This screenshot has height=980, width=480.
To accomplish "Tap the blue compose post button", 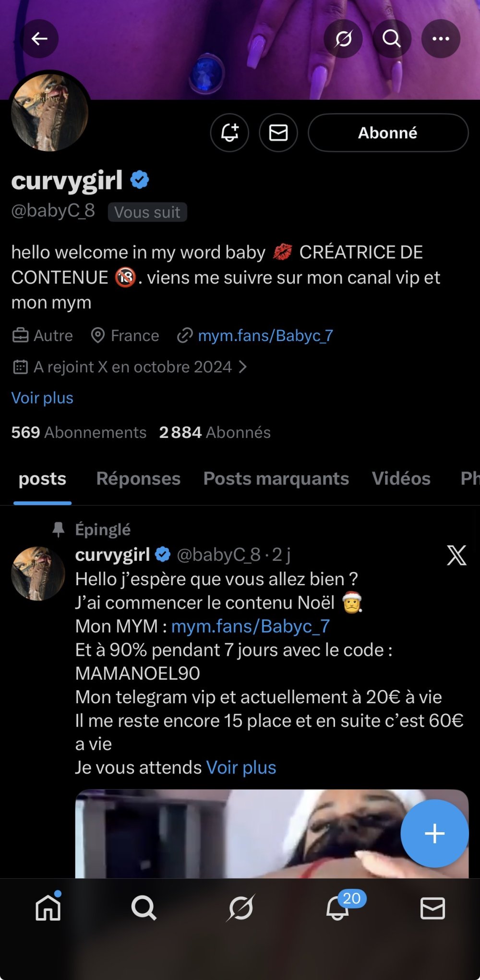I will point(434,833).
